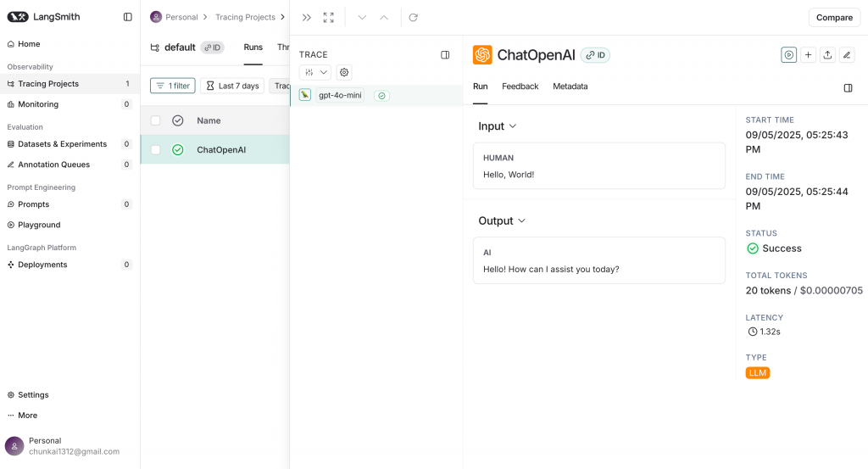Screen dimensions: 868x469
Task: Open run in Playground with play icon
Action: 789,55
